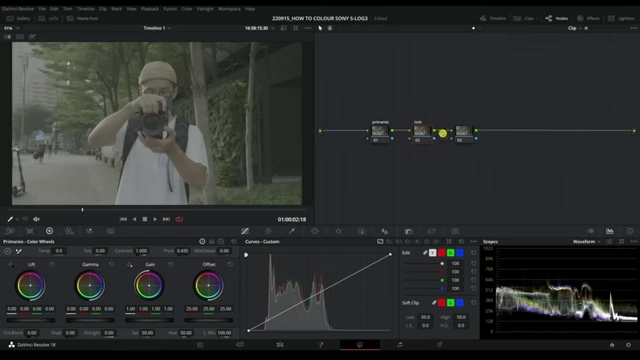This screenshot has width=640, height=360.
Task: Click the primaries node 01 thumbnail
Action: point(380,131)
